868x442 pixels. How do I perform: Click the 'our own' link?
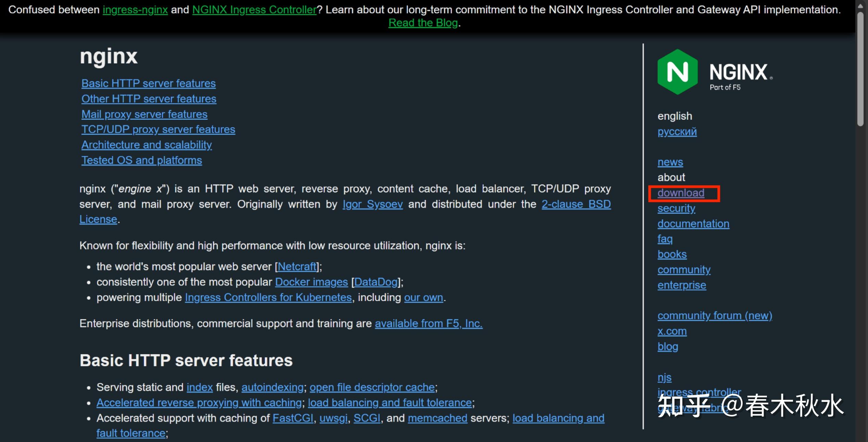point(424,297)
